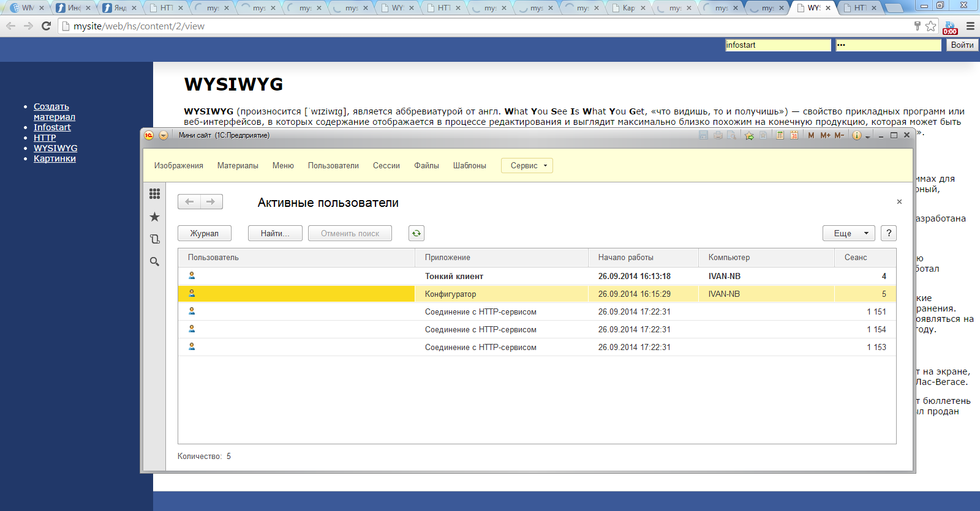This screenshot has height=511, width=980.
Task: Click the 1C logo icon in title bar
Action: (x=149, y=135)
